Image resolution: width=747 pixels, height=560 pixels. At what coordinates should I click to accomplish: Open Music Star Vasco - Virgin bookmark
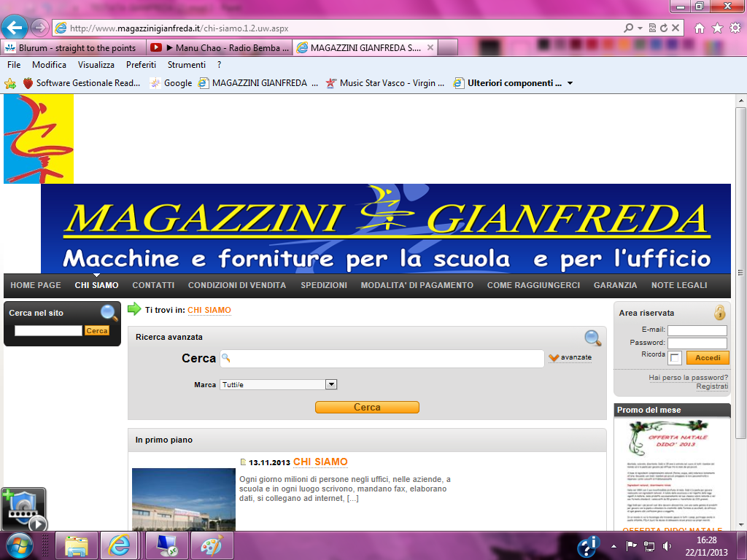pos(385,83)
